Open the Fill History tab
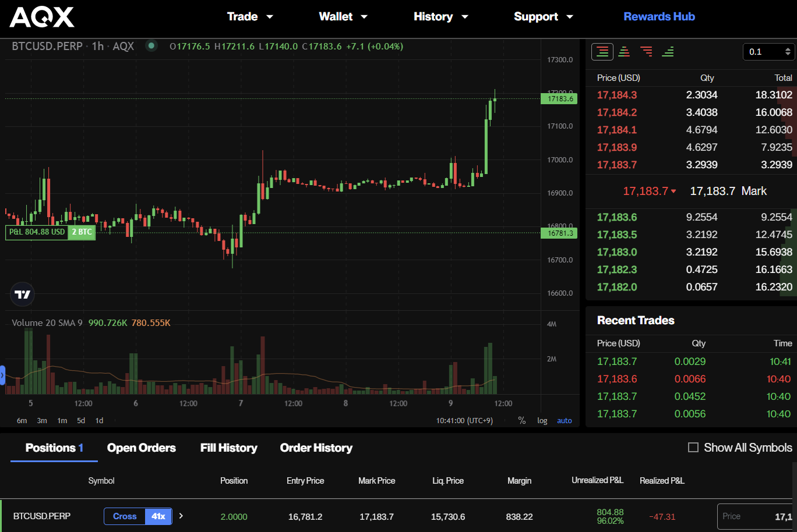Viewport: 797px width, 532px height. coord(228,448)
